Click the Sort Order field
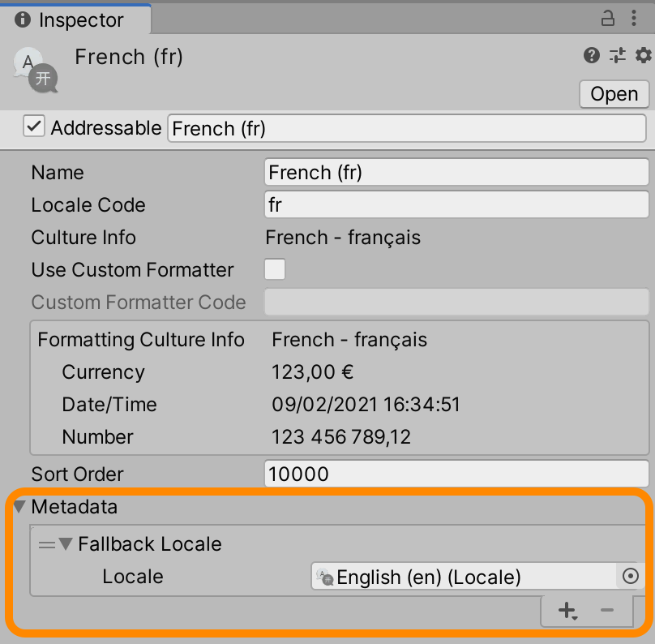Image resolution: width=655 pixels, height=644 pixels. (454, 474)
